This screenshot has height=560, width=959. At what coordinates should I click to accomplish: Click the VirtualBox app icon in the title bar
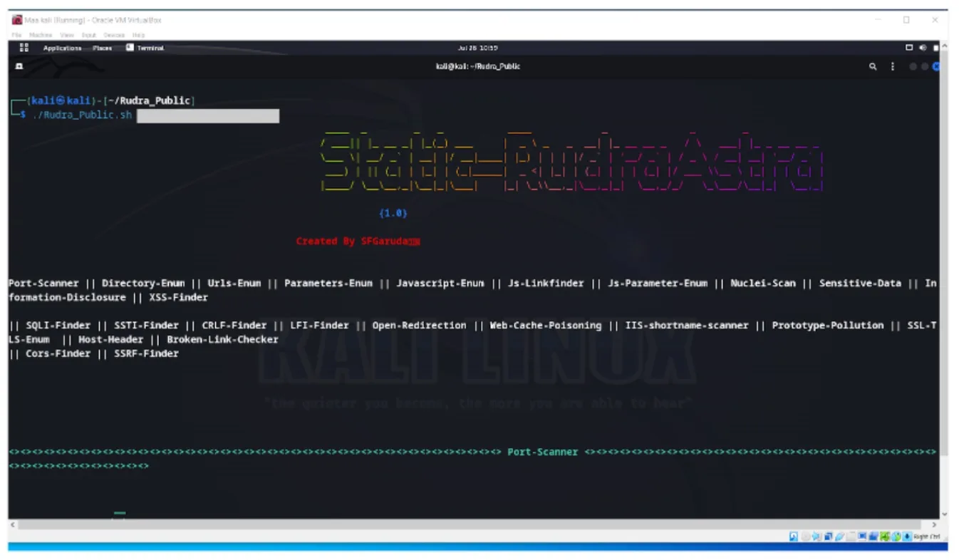tap(17, 20)
